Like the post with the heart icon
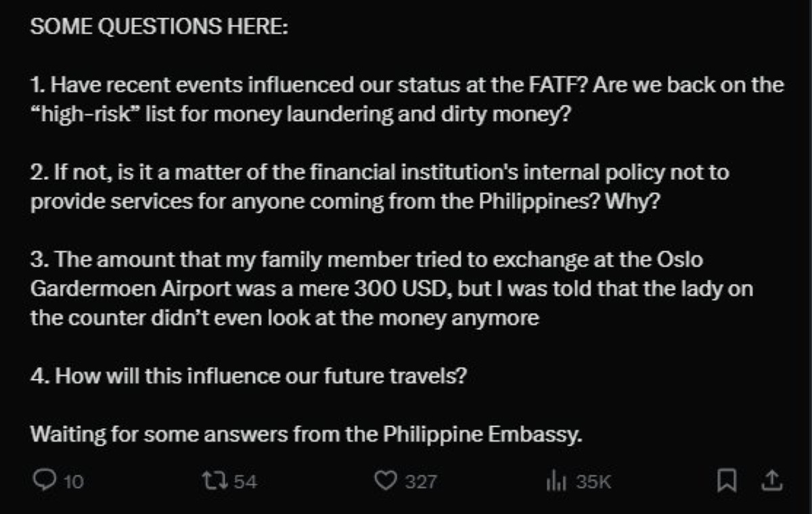 385,481
